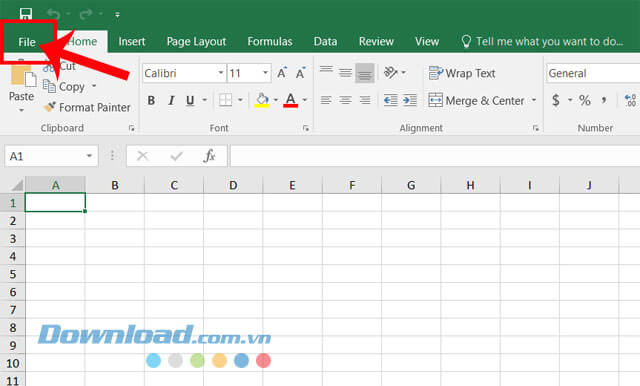Expand the Fill Color dropdown arrow
The width and height of the screenshot is (640, 386).
point(276,100)
